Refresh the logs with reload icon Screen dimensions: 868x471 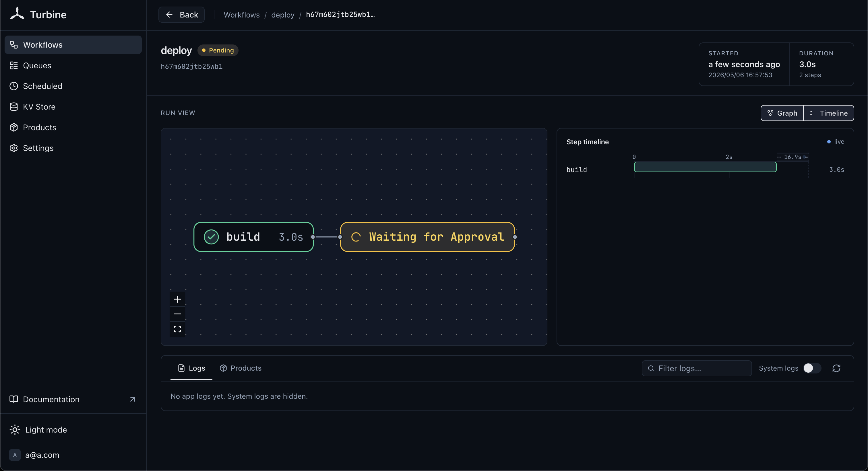click(x=836, y=368)
